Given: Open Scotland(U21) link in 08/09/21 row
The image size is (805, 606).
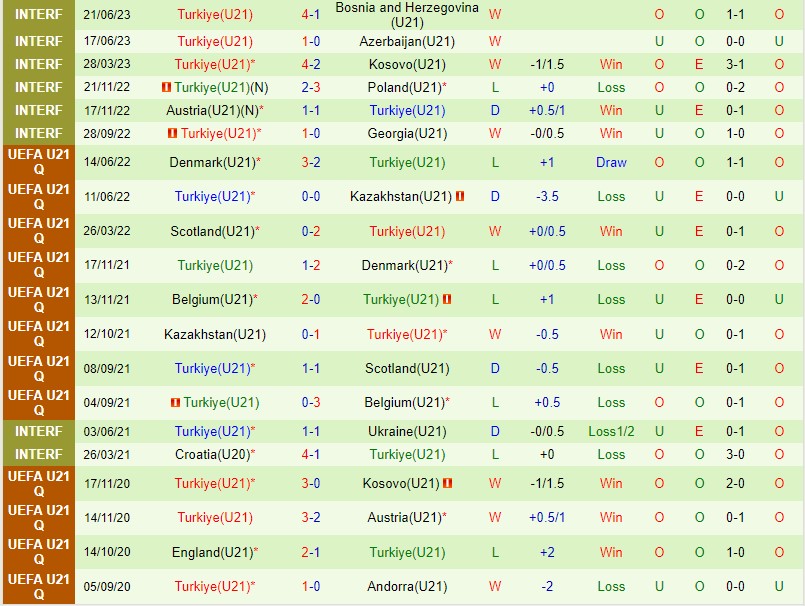Looking at the screenshot, I should pyautogui.click(x=407, y=368).
